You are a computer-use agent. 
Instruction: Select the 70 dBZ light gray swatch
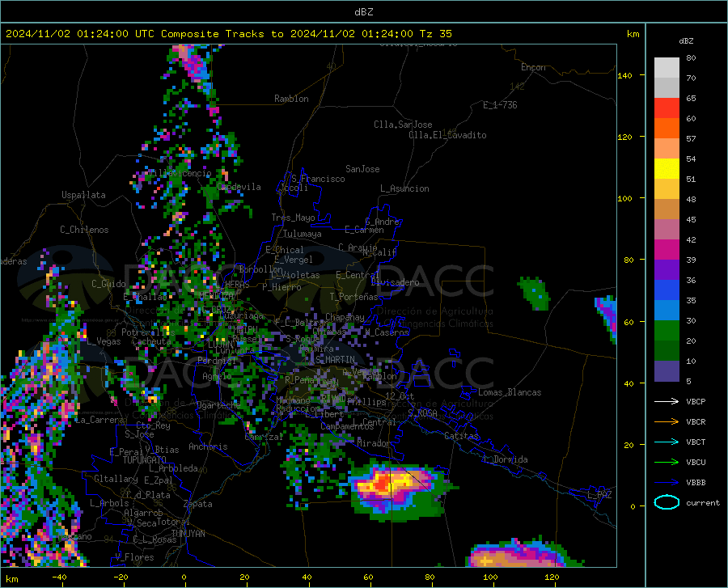[667, 87]
